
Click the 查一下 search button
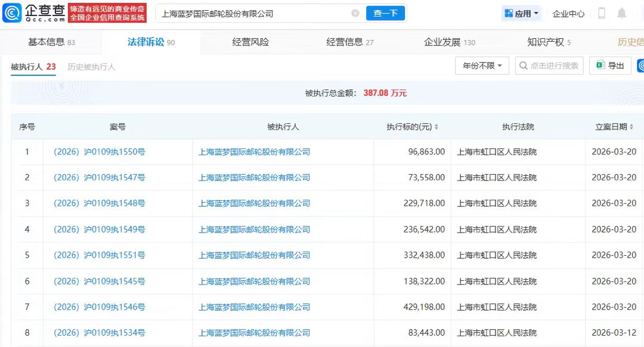[x=385, y=13]
